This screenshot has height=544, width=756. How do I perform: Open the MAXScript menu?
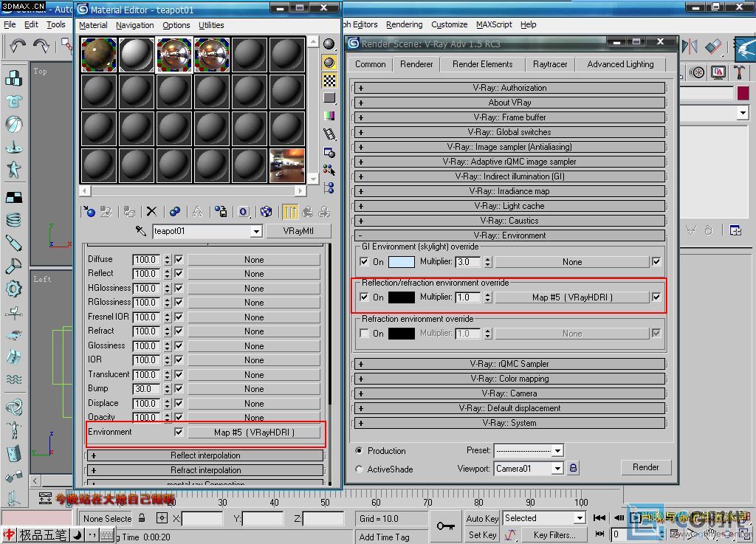[x=494, y=24]
